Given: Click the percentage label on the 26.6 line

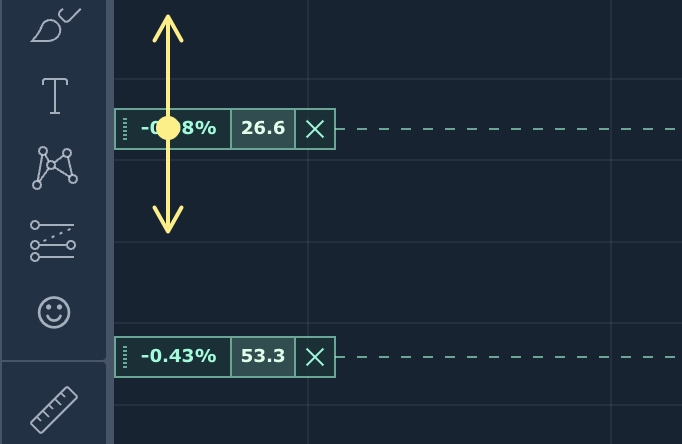Looking at the screenshot, I should 178,128.
